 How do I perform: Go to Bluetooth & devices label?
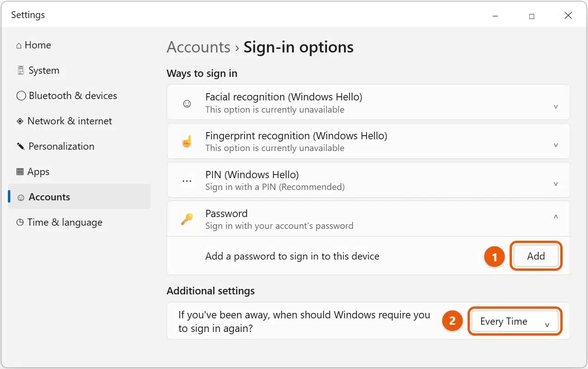tap(73, 96)
